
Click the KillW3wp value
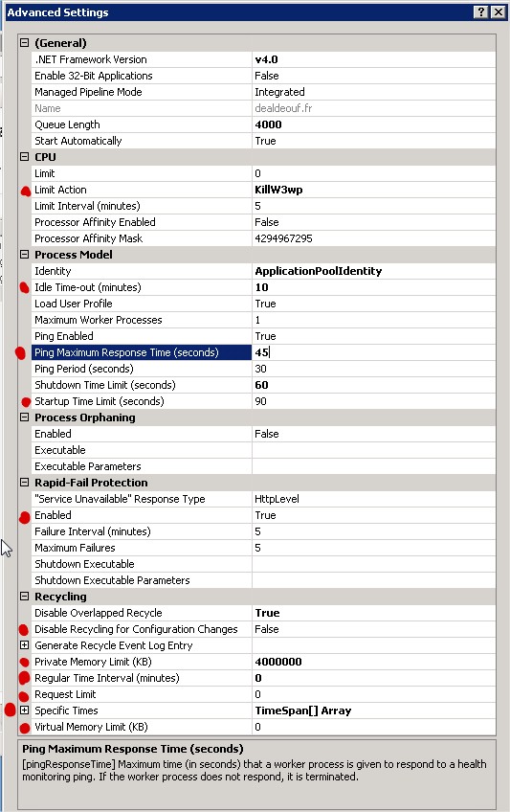point(373,190)
